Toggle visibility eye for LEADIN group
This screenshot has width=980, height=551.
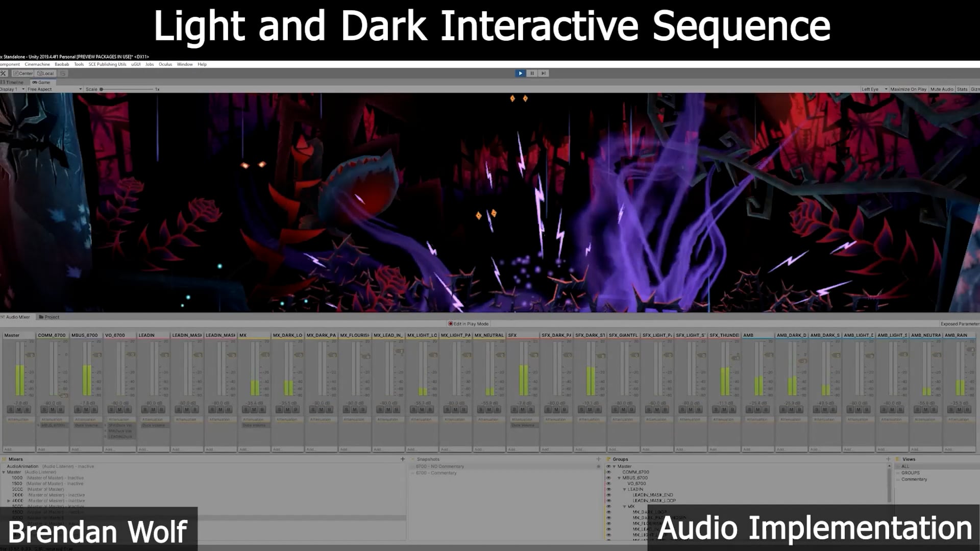608,489
